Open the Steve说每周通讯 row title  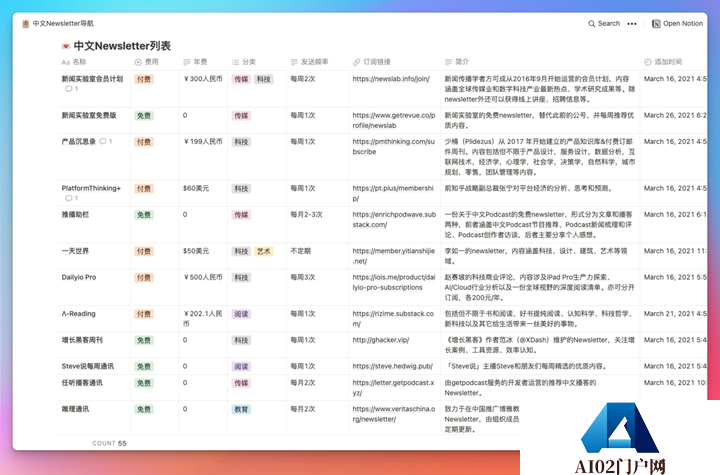coord(88,366)
